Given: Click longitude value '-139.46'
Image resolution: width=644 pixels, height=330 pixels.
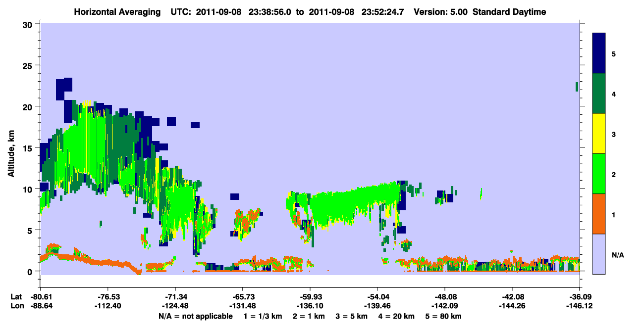Looking at the screenshot, I should pos(377,306).
